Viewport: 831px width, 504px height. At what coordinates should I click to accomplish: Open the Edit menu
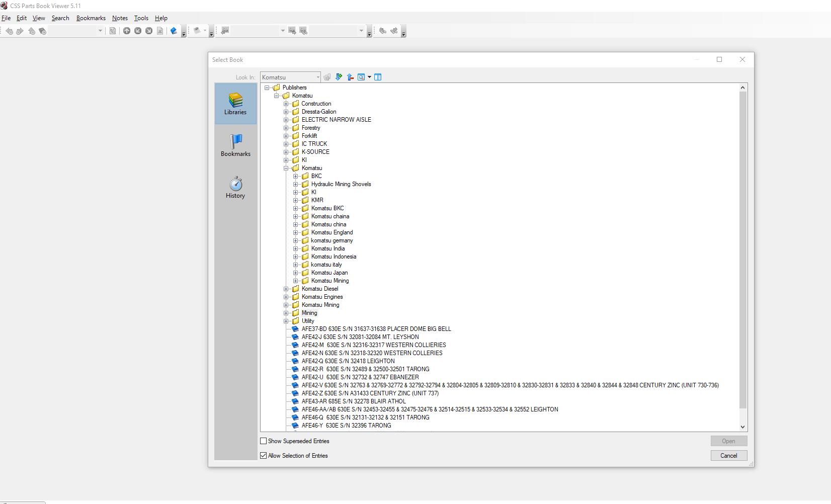22,18
